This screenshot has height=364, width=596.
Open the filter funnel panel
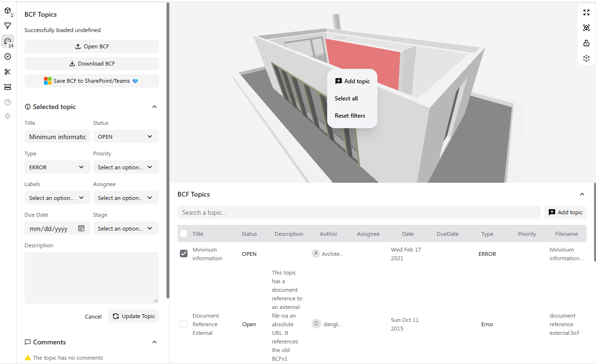8,26
